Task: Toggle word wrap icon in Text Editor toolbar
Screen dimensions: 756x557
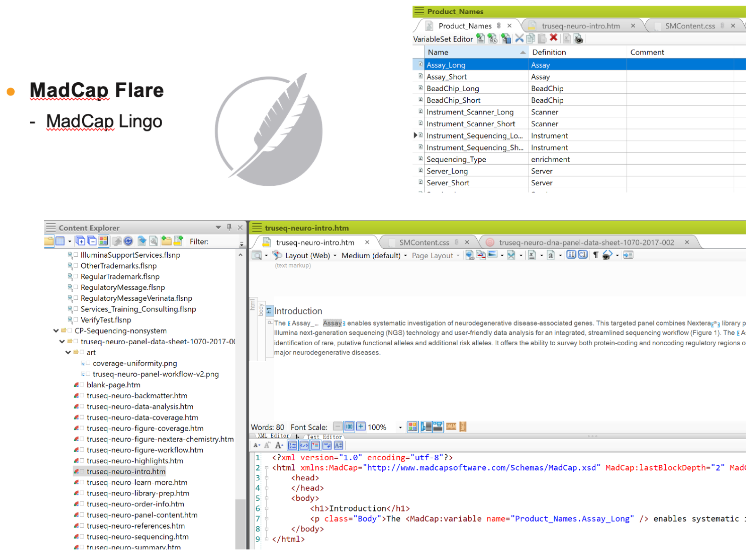Action: pos(327,445)
